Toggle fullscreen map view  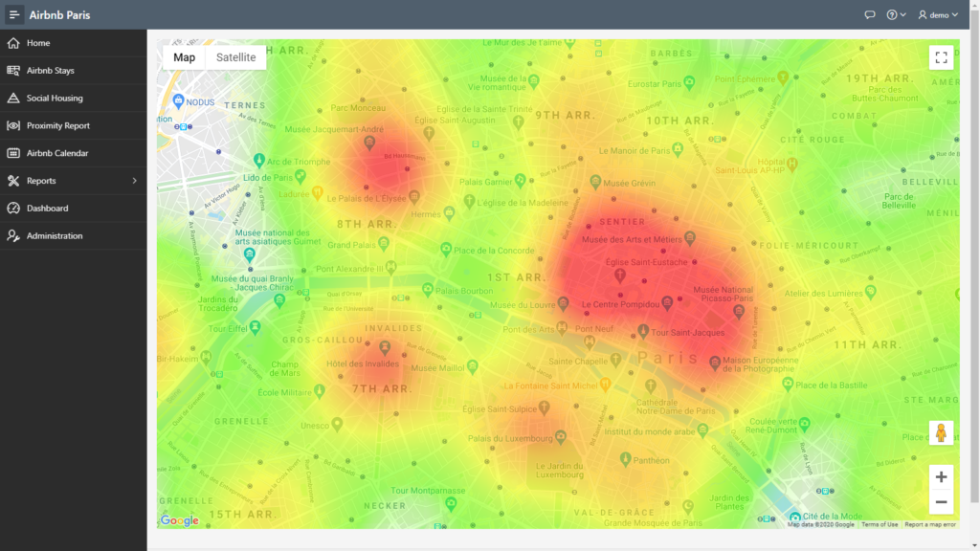941,57
